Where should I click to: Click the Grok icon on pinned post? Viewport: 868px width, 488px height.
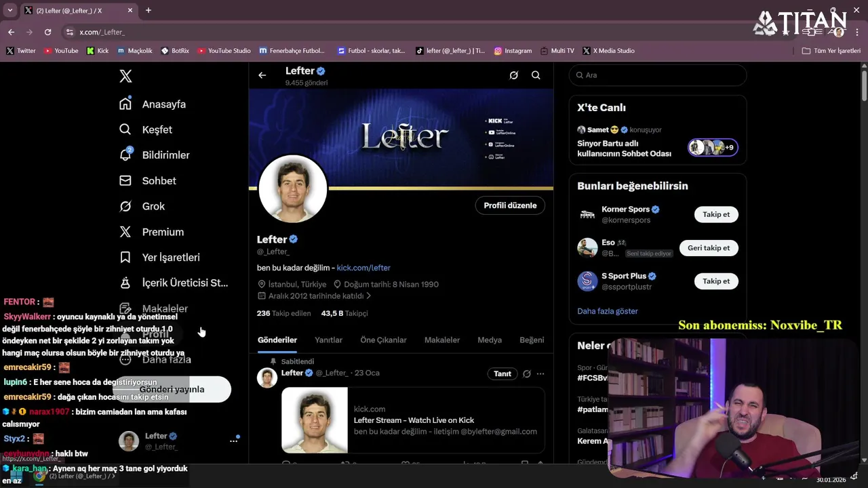527,373
